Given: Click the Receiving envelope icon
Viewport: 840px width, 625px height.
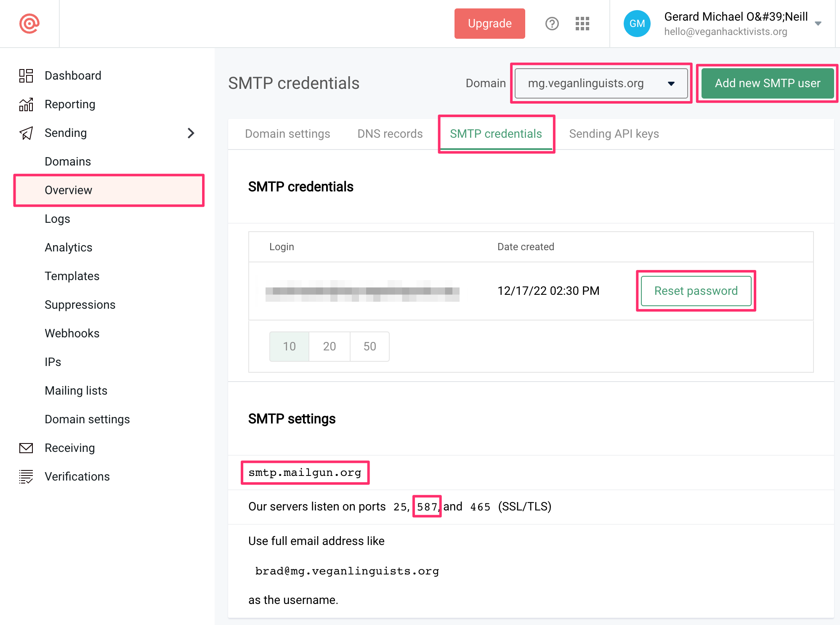Looking at the screenshot, I should tap(26, 448).
